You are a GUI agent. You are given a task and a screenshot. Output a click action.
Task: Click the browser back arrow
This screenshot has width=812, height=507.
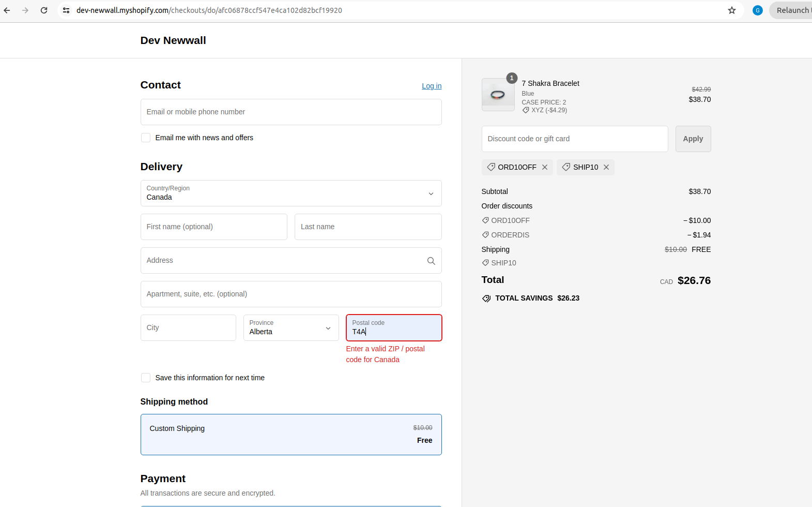7,10
